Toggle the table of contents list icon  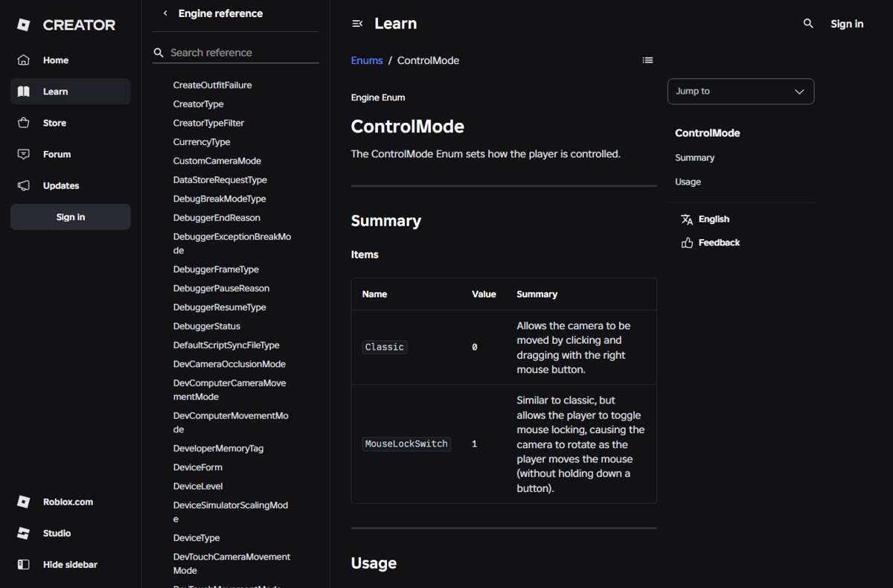point(647,60)
